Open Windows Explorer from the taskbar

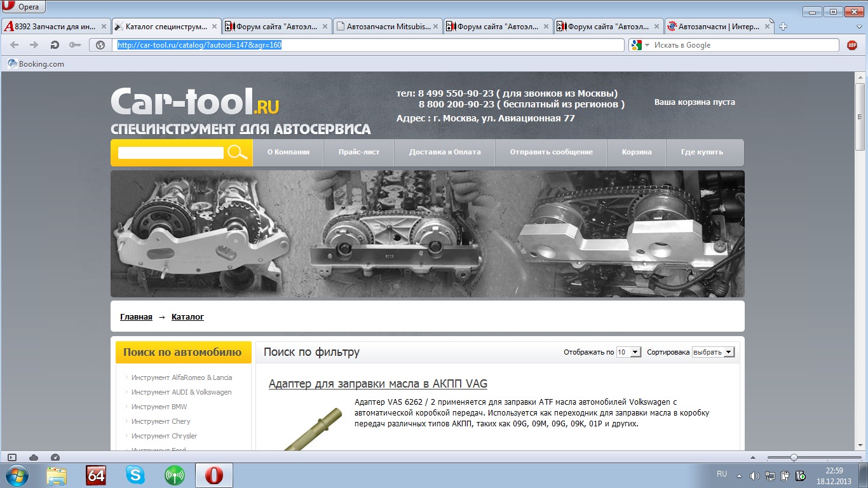coord(57,475)
